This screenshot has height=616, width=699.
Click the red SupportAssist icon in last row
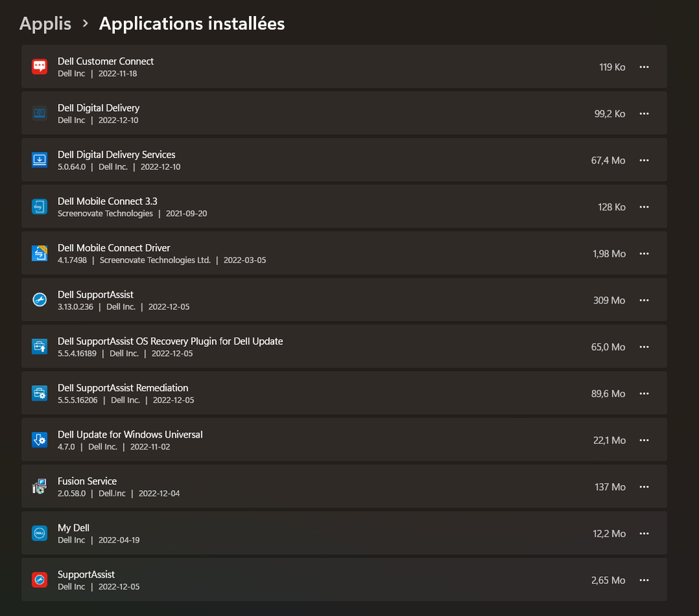(40, 580)
